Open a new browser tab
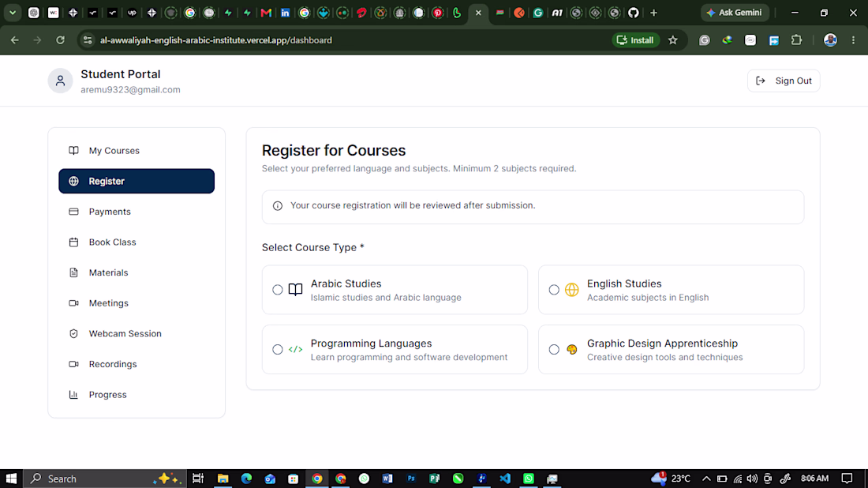Image resolution: width=868 pixels, height=488 pixels. pyautogui.click(x=654, y=13)
